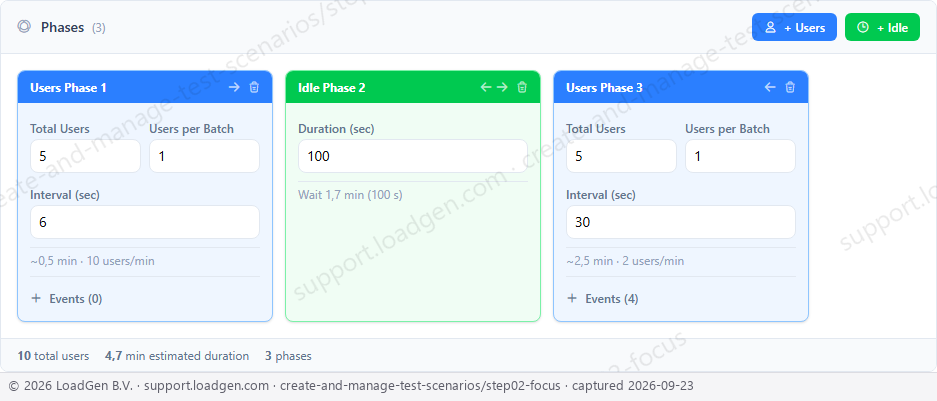The width and height of the screenshot is (937, 401).
Task: Add a new Users phase
Action: (x=794, y=27)
